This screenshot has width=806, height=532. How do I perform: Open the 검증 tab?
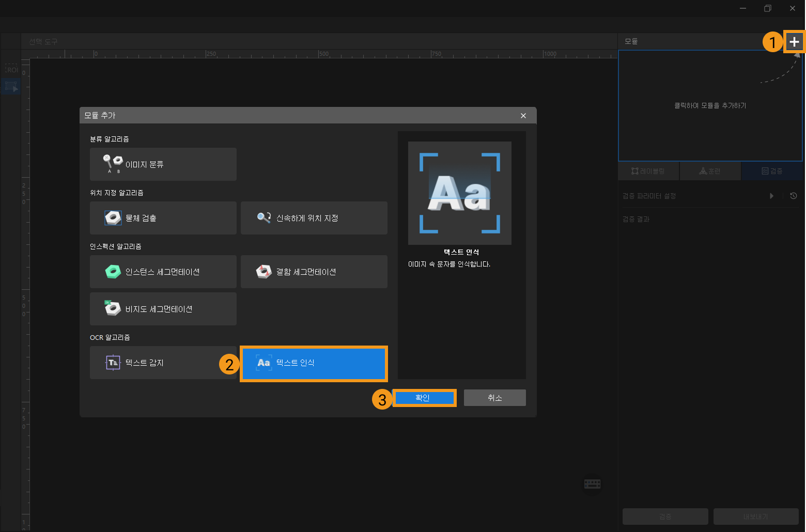[772, 171]
